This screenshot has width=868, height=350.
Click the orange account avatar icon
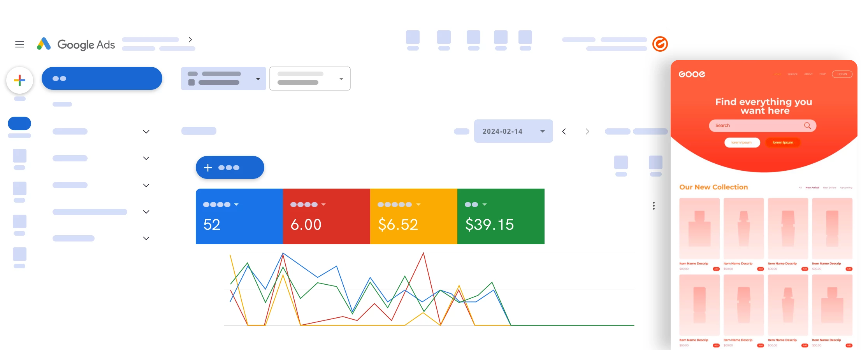click(660, 44)
